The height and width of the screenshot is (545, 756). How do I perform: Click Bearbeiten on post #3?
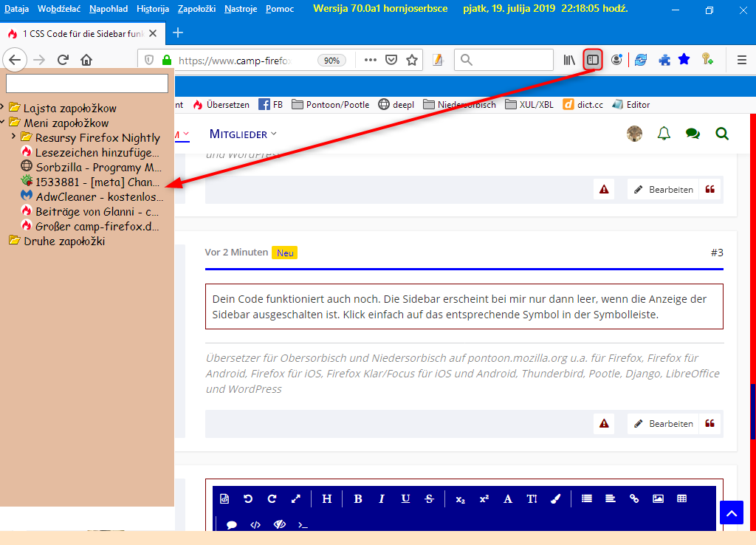click(663, 423)
